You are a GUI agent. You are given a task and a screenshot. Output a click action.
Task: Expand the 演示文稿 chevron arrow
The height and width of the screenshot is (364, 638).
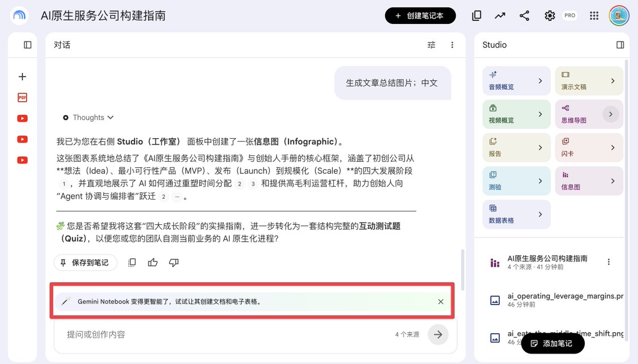tap(612, 81)
